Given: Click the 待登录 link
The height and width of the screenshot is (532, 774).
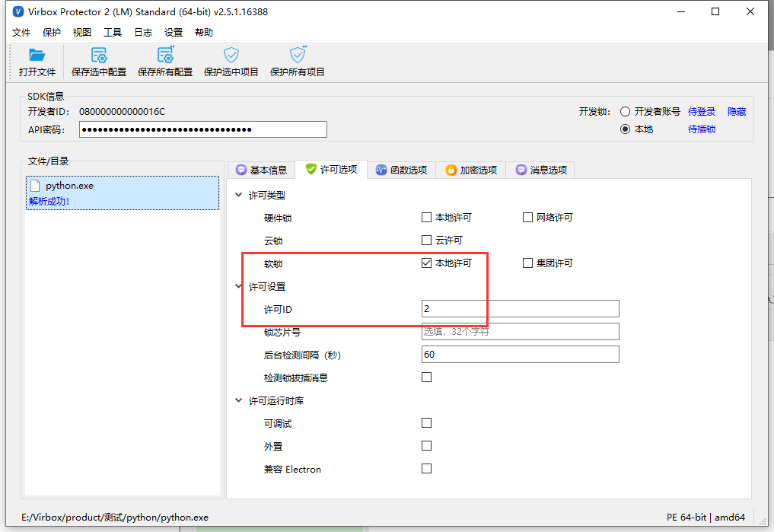Looking at the screenshot, I should [702, 112].
